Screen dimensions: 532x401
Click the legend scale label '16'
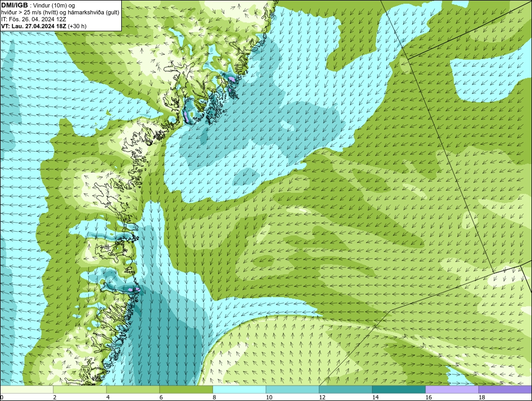point(428,397)
